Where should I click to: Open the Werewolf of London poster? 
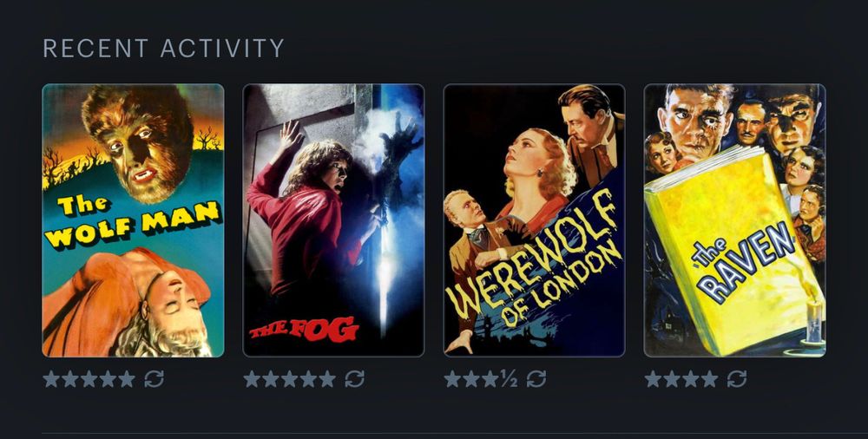pos(534,220)
